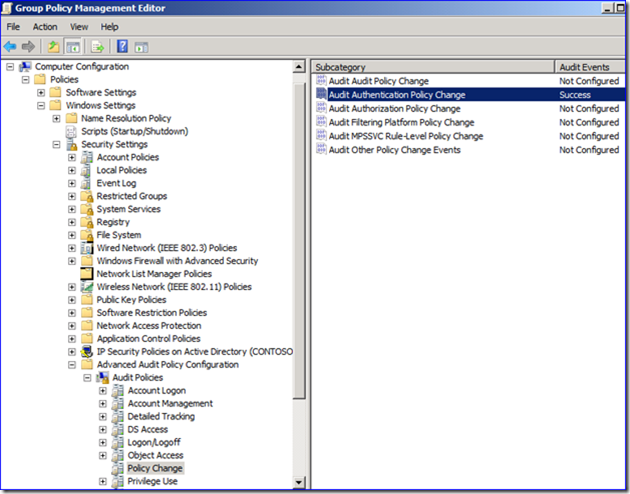Select the Policies folder node
Image resolution: width=630 pixels, height=494 pixels.
click(64, 80)
